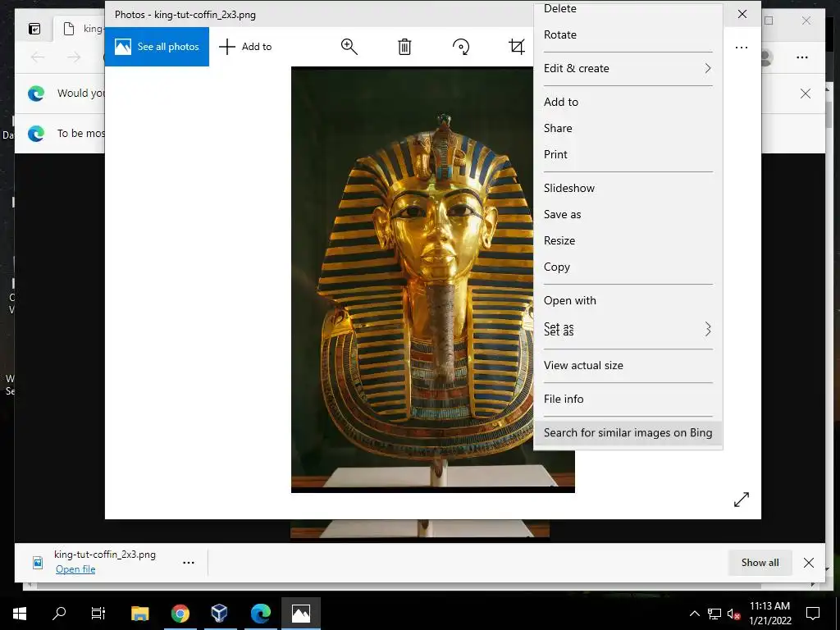The width and height of the screenshot is (840, 630).
Task: Choose Save as in the context menu
Action: point(628,214)
